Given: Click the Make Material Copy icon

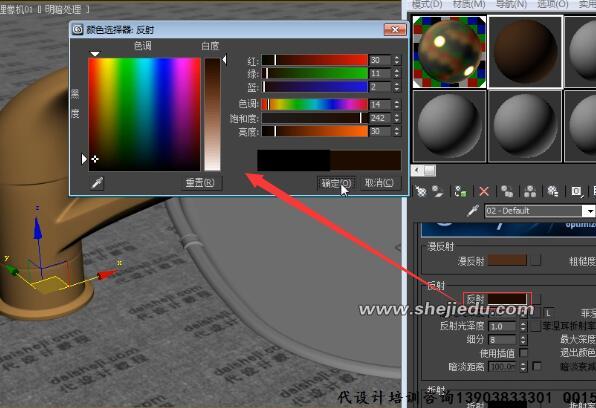Looking at the screenshot, I should click(x=507, y=191).
